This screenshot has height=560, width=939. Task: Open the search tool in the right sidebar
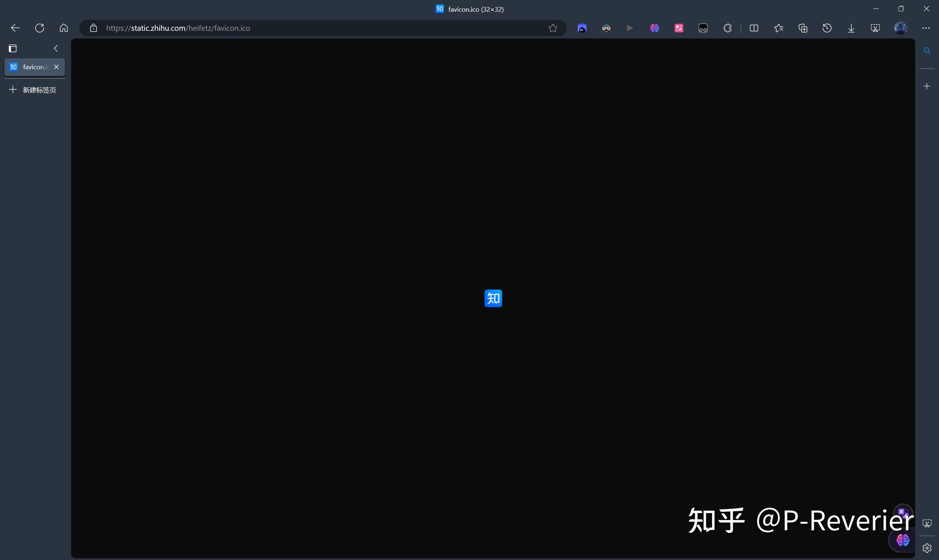pos(928,50)
